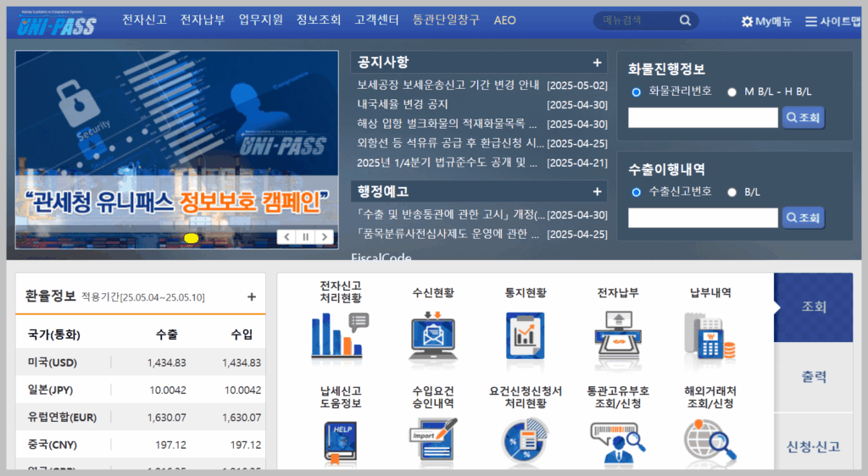Open the 요건신청신청서 처리현황 pie chart icon

pos(526,441)
